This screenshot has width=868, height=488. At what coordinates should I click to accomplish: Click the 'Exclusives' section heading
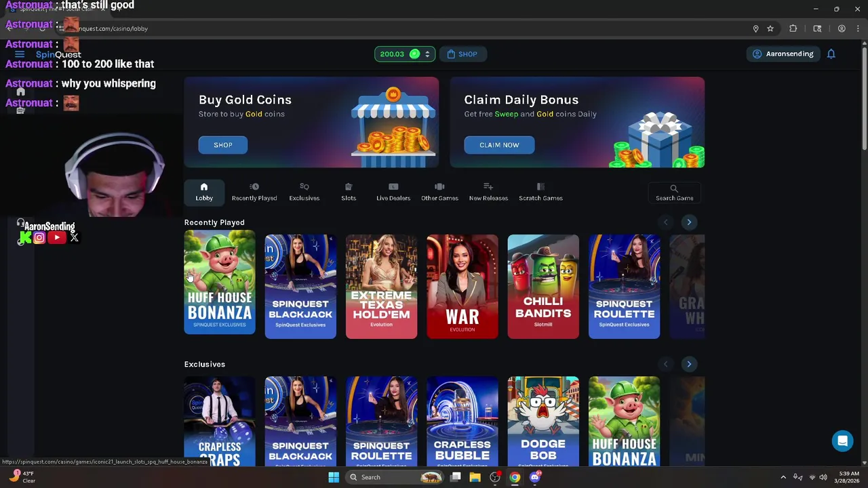tap(204, 365)
